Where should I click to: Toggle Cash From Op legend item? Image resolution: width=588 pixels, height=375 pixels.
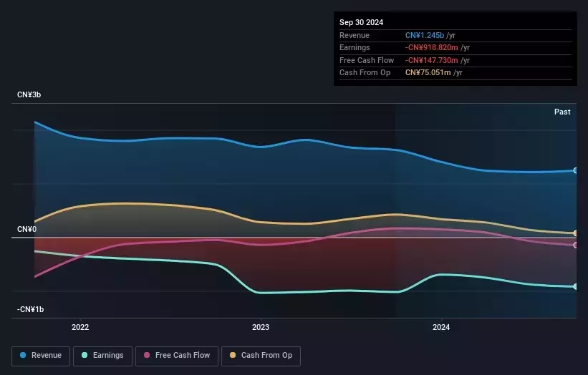click(x=261, y=356)
